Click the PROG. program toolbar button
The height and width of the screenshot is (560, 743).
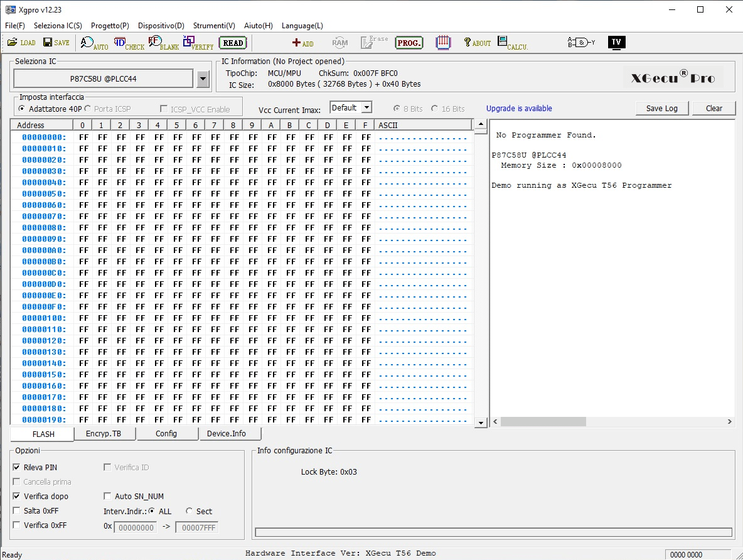click(x=409, y=43)
